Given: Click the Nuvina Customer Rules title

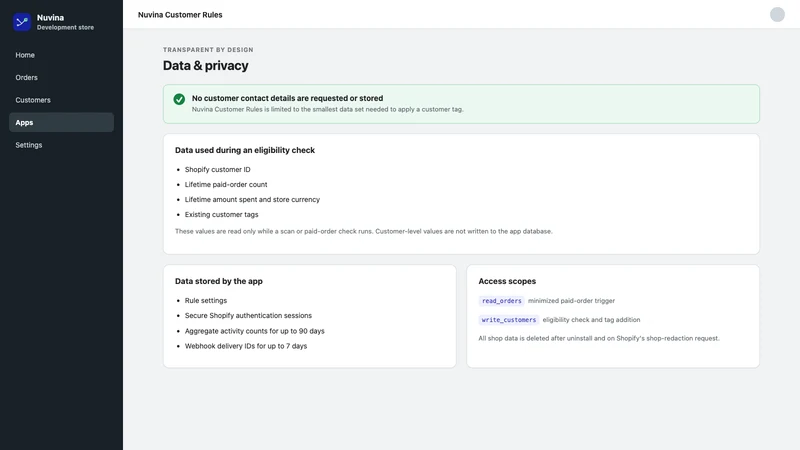Looking at the screenshot, I should (180, 15).
